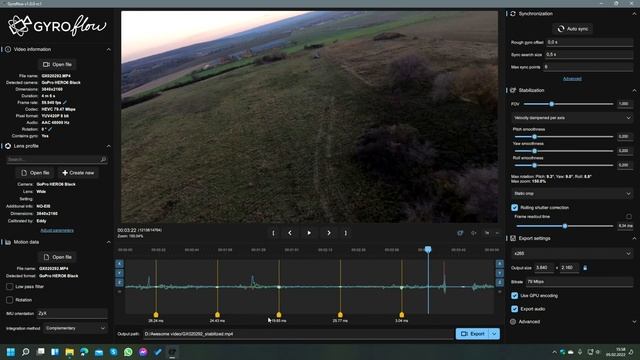Click IMU orientation input field
The image size is (640, 360).
click(x=72, y=313)
